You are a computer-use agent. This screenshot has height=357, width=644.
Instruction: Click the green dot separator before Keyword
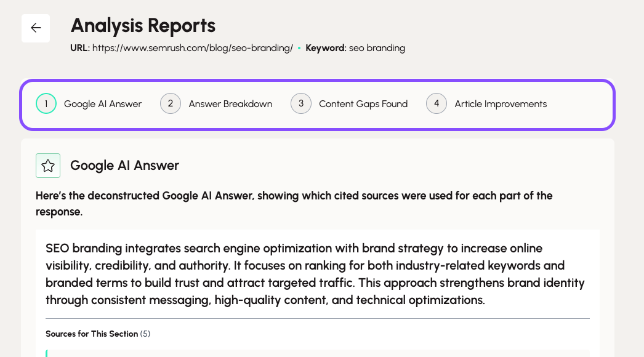click(x=299, y=48)
